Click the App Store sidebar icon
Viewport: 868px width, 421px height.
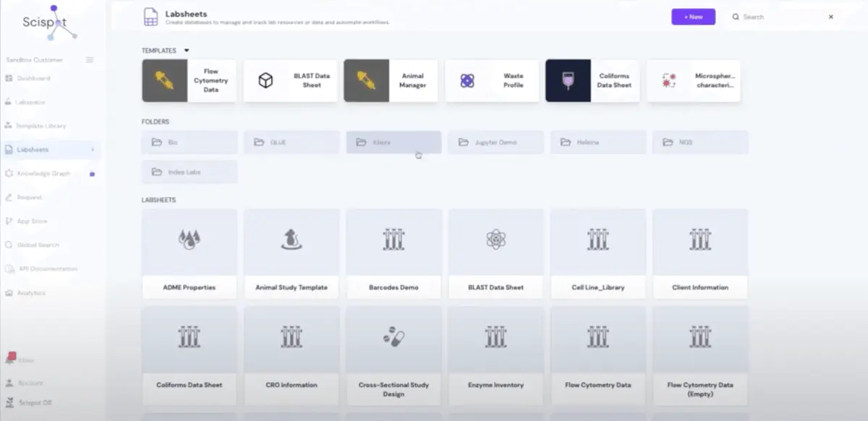click(x=9, y=221)
